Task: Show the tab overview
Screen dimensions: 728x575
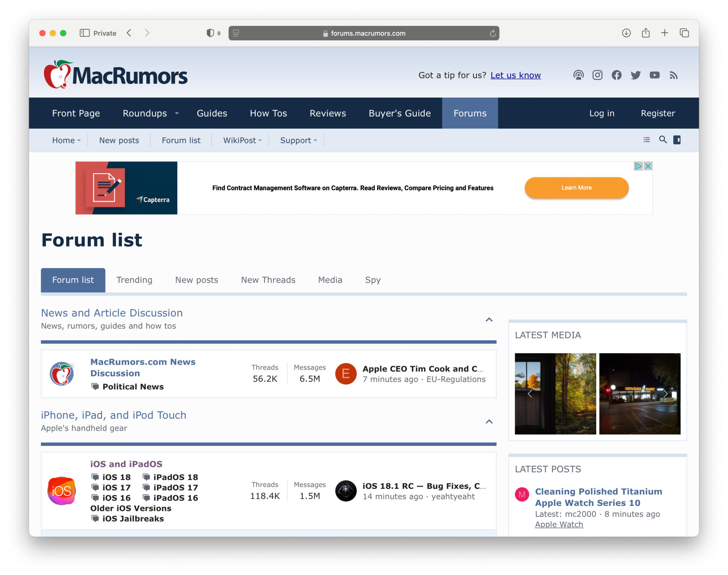Action: (684, 33)
